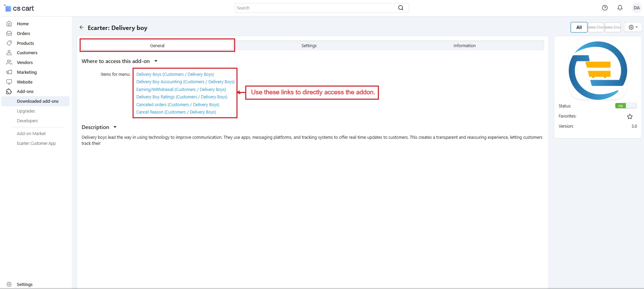The width and height of the screenshot is (644, 289).
Task: Click the back arrow beside Ecarter title
Action: tap(82, 27)
